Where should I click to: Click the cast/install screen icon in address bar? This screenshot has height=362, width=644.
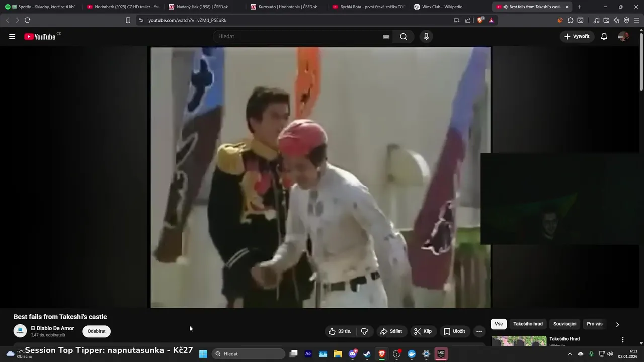point(456,20)
